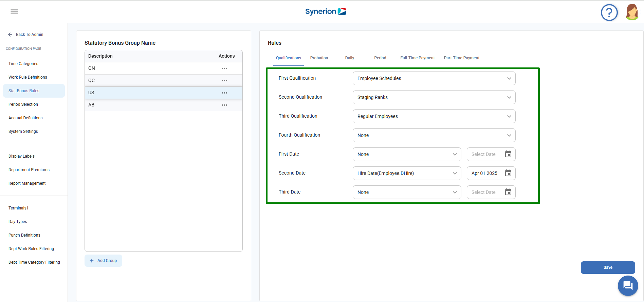Open the Second Date Hire Date dropdown
This screenshot has height=302, width=644.
coord(407,173)
